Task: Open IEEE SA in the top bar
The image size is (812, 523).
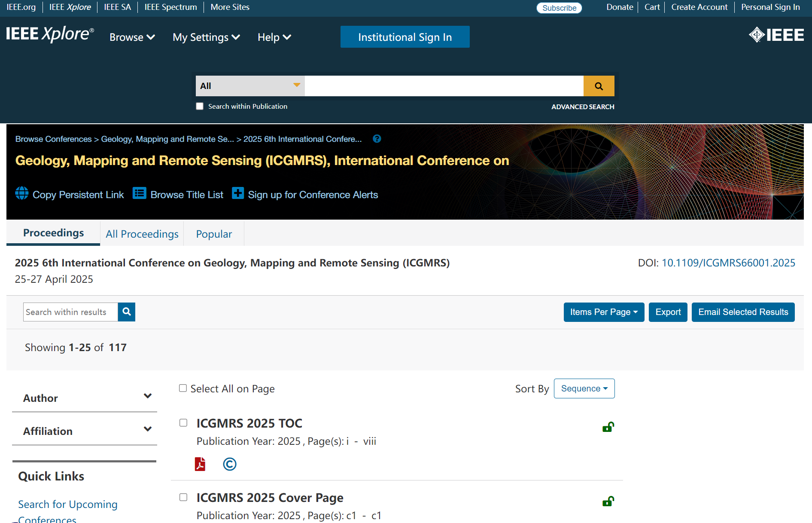Action: (117, 7)
